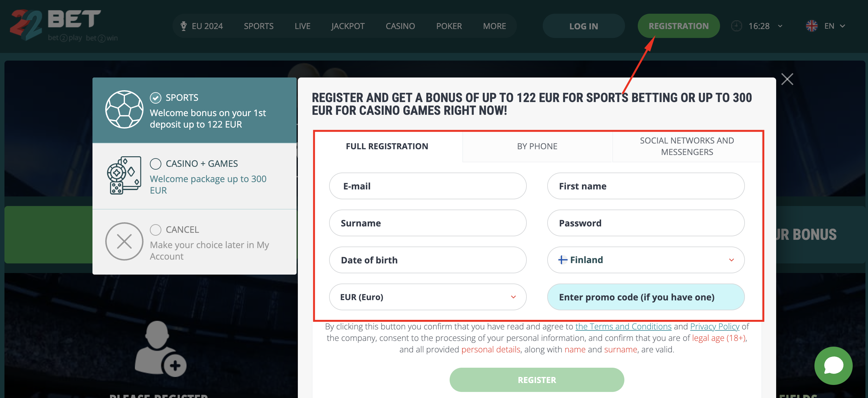This screenshot has height=398, width=868.
Task: Click the circled X cancel icon
Action: 124,241
